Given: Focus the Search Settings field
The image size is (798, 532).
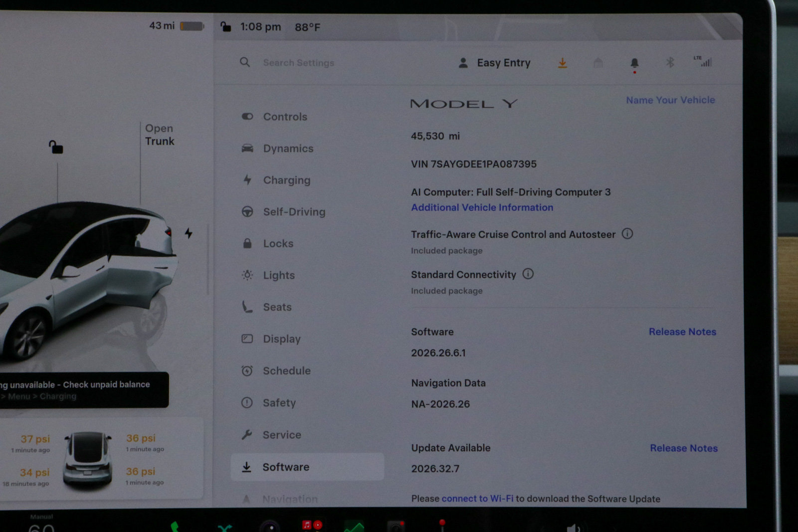Looking at the screenshot, I should 298,63.
